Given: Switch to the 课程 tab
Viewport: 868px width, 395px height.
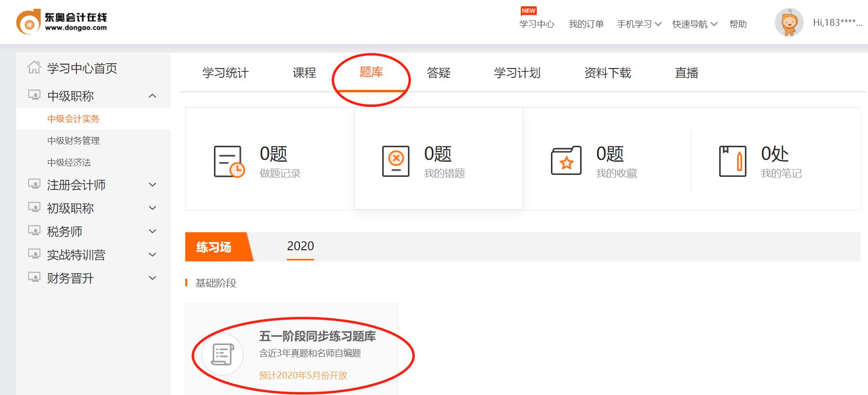Looking at the screenshot, I should (x=304, y=73).
